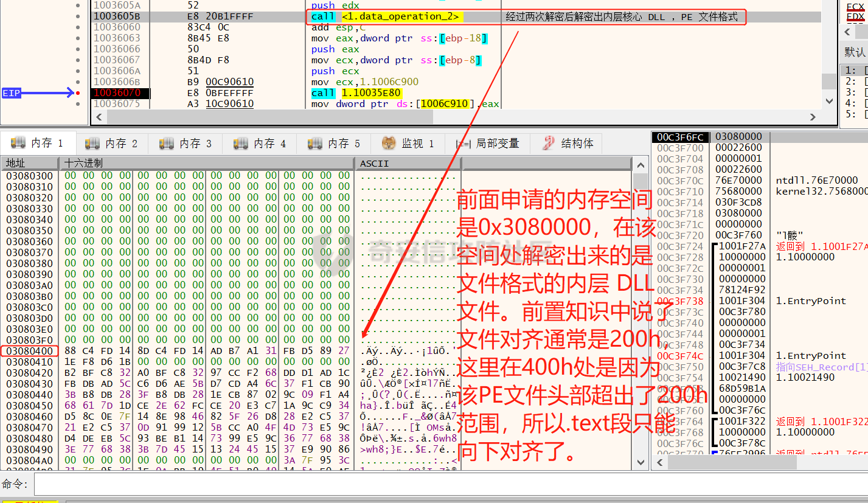Viewport: 868px width, 503px height.
Task: Toggle breakpoint dot at address 10036066
Action: [x=78, y=49]
